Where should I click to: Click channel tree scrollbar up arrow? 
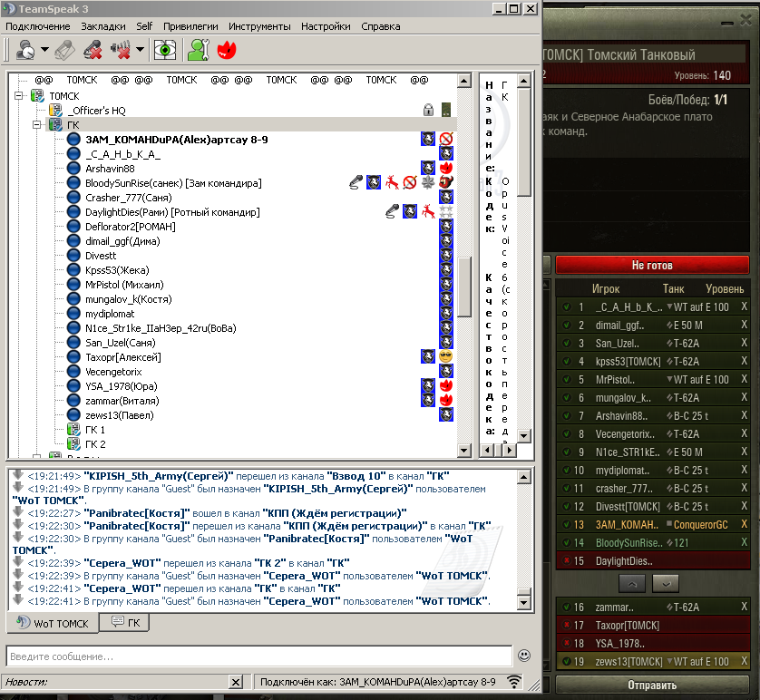click(464, 80)
